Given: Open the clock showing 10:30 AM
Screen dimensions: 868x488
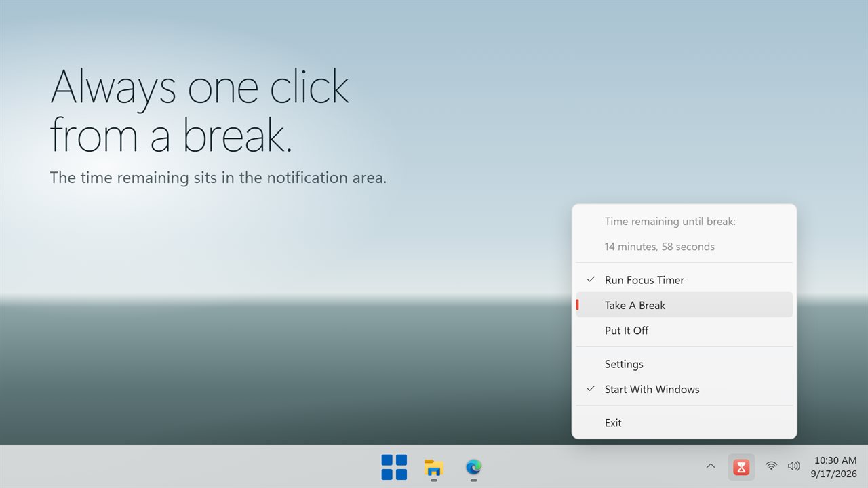Looking at the screenshot, I should click(835, 466).
